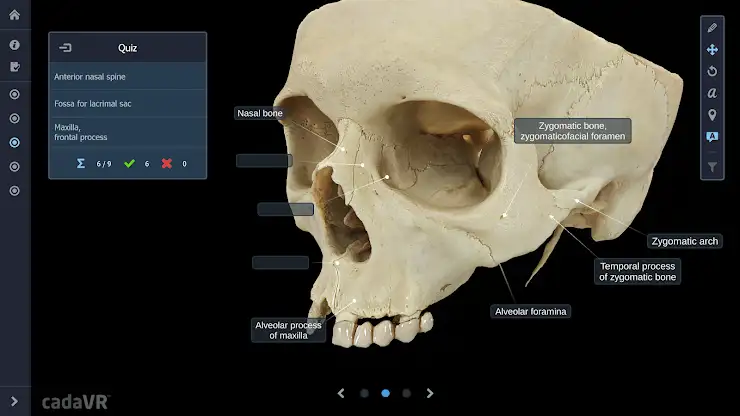Screen dimensions: 740x416
Task: Click the red X wrong counter
Action: [167, 163]
